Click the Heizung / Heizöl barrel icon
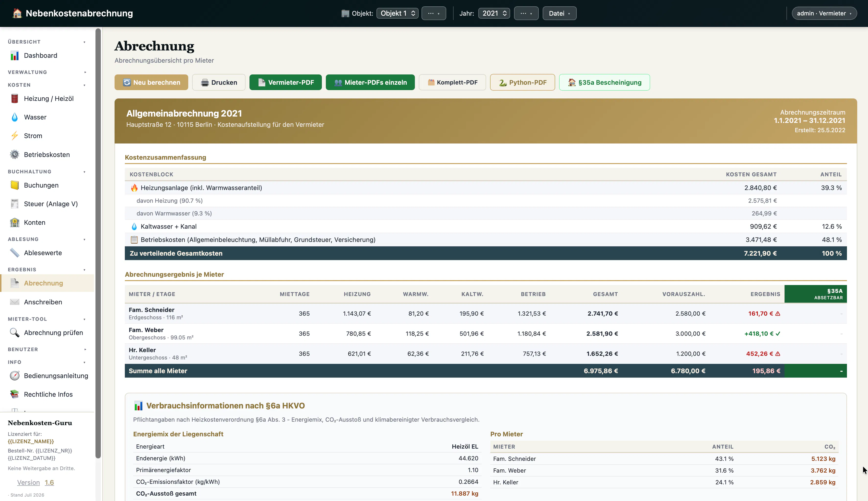This screenshot has height=501, width=868. [14, 99]
